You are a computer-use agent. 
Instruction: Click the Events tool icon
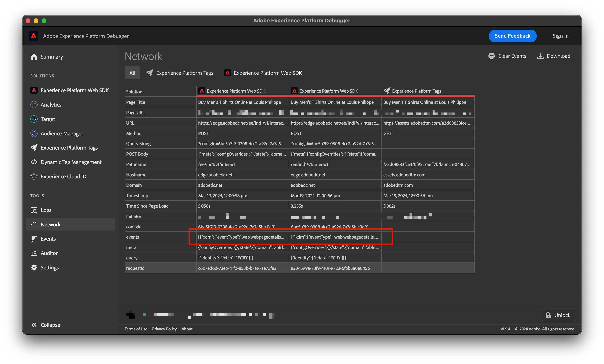coord(34,239)
